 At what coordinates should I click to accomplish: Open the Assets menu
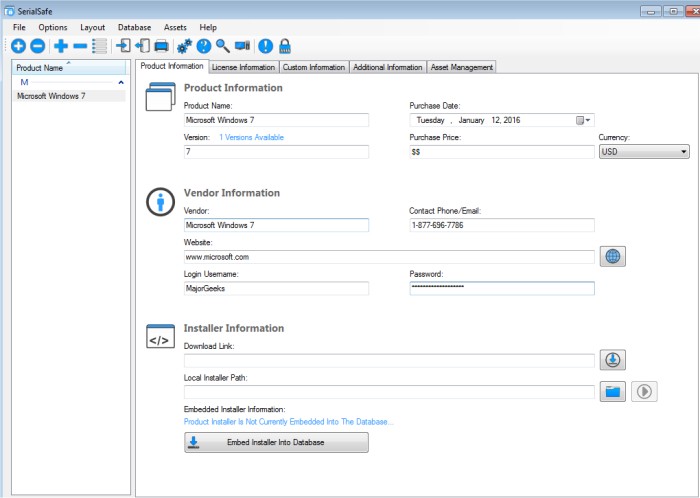pos(175,27)
